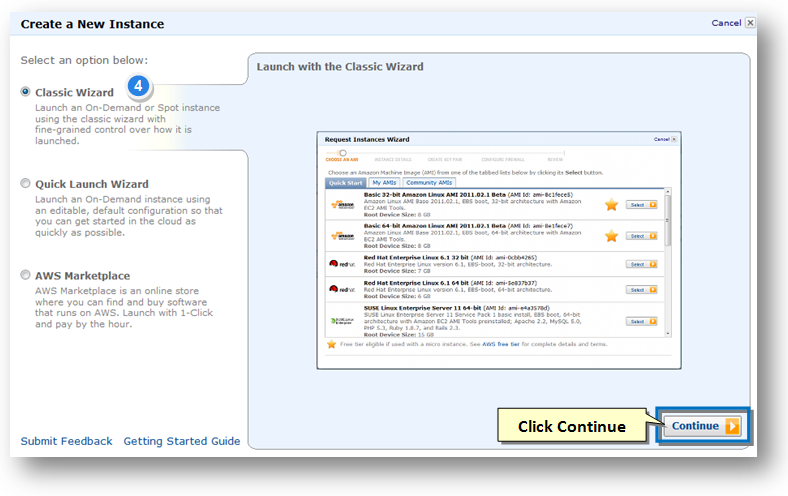
Task: Click the Cancel link at top right
Action: [726, 23]
